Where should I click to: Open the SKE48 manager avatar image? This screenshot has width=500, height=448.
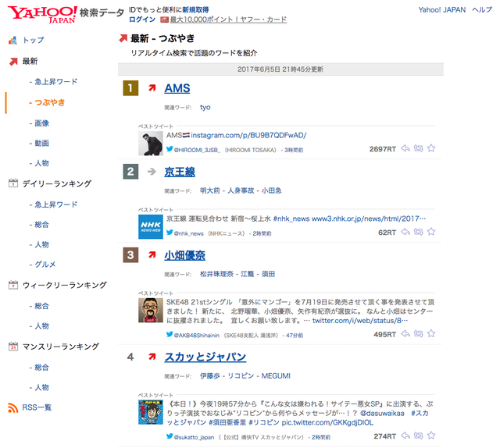[151, 311]
